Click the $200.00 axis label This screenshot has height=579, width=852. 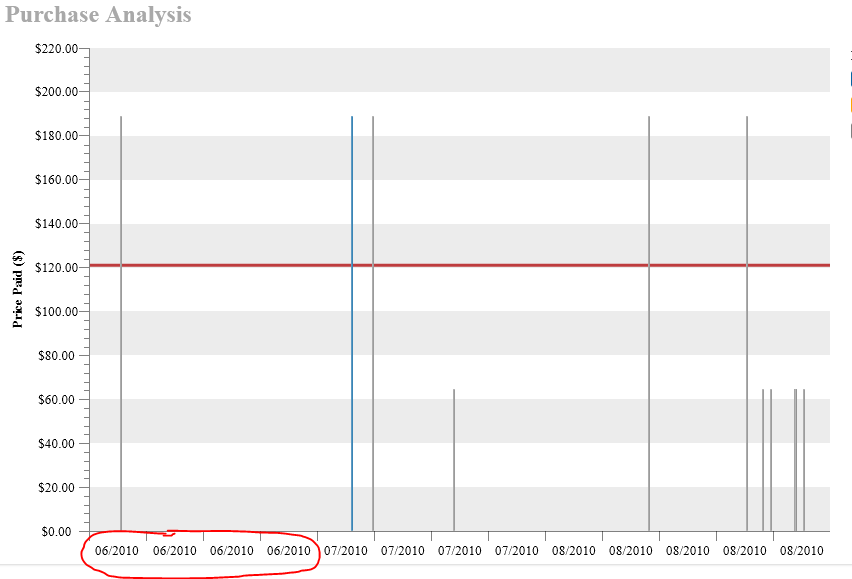[57, 92]
